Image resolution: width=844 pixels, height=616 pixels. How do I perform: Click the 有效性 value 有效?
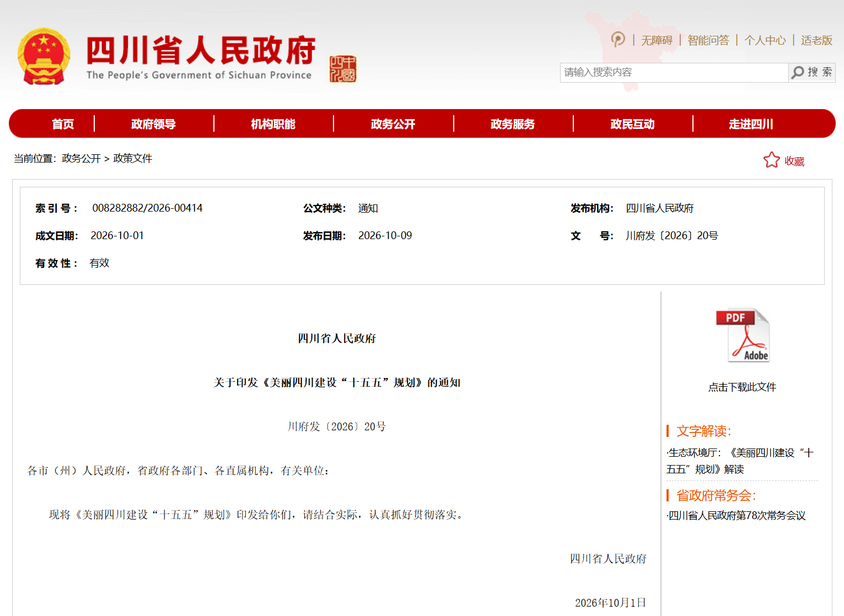(x=100, y=263)
